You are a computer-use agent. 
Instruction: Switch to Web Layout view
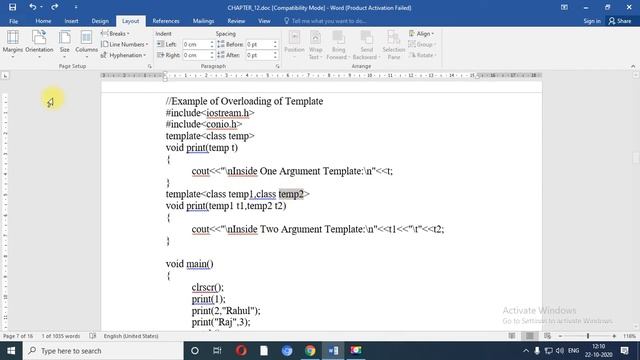click(x=547, y=336)
